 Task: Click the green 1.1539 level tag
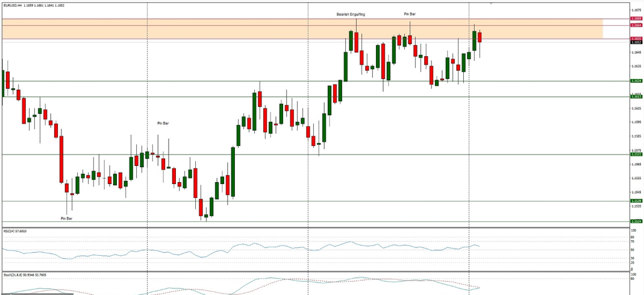(x=636, y=201)
